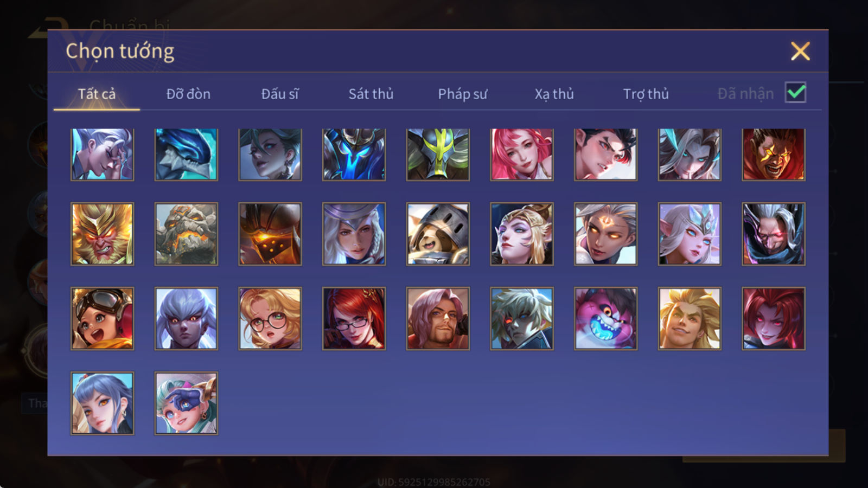Show the Pháp sư hero category
Image resolution: width=868 pixels, height=488 pixels.
coord(463,94)
